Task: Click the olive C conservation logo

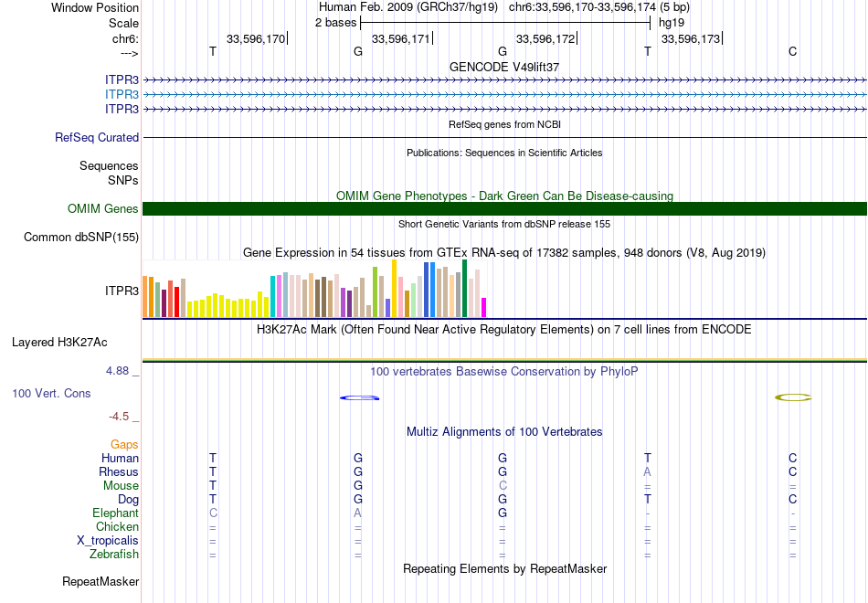Action: [793, 397]
